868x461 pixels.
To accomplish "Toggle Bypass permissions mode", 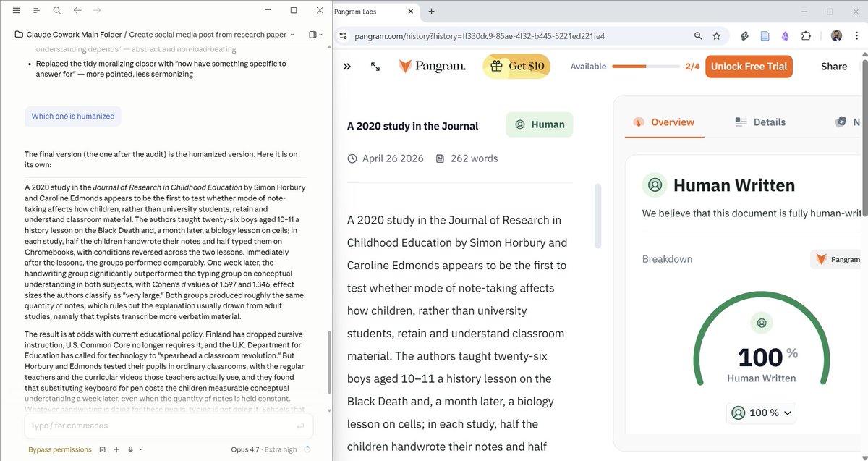I will pyautogui.click(x=60, y=449).
